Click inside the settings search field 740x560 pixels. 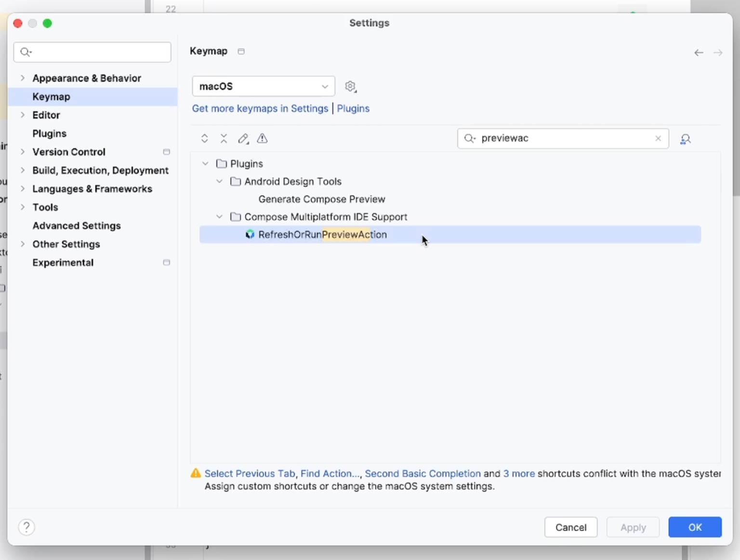click(x=92, y=52)
